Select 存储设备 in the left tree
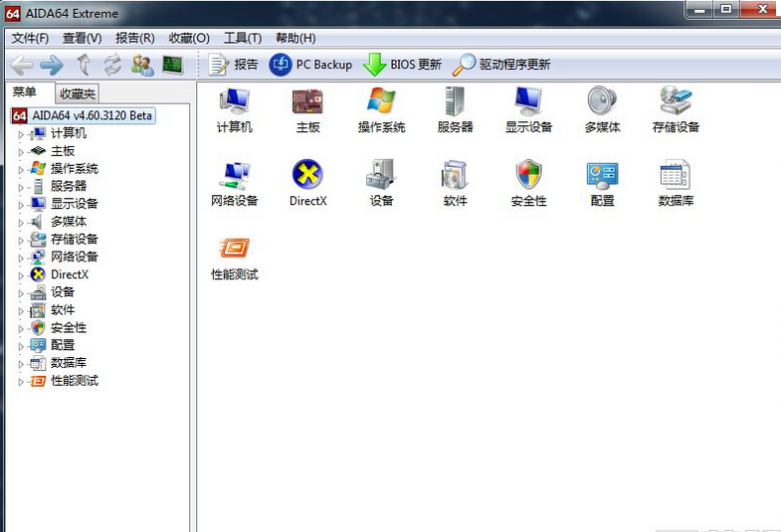The image size is (781, 532). (x=75, y=240)
